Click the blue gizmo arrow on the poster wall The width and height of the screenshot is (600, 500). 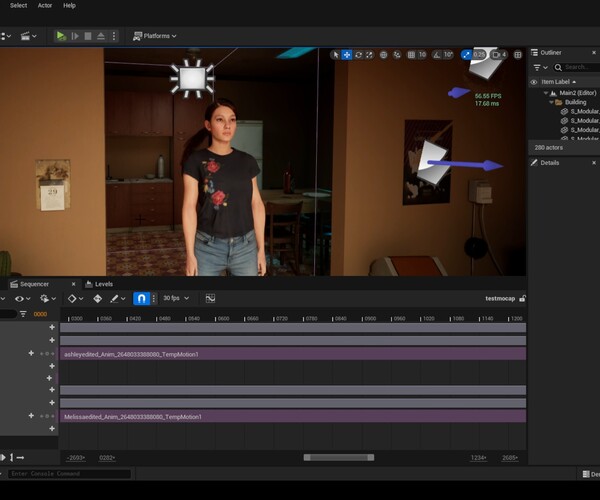tap(465, 164)
